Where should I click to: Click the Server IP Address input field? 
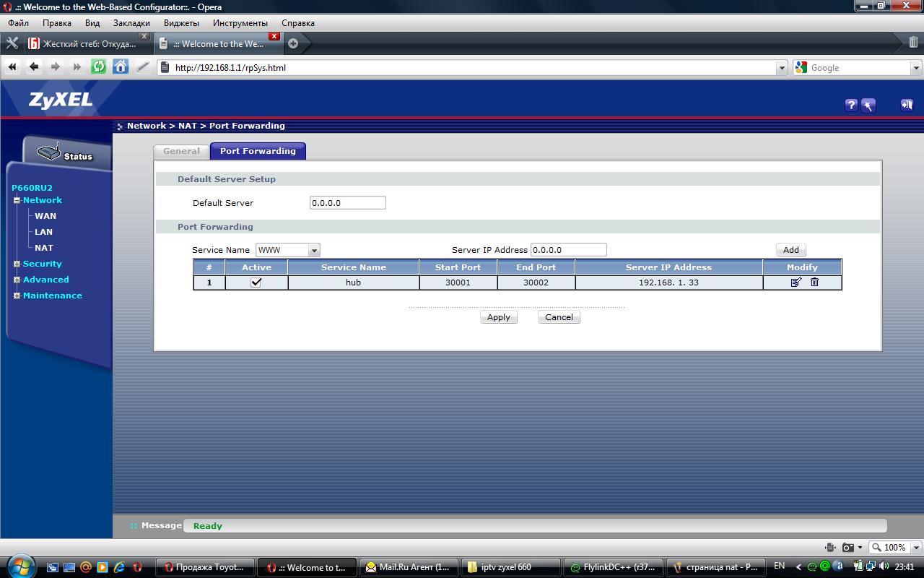[x=569, y=250]
